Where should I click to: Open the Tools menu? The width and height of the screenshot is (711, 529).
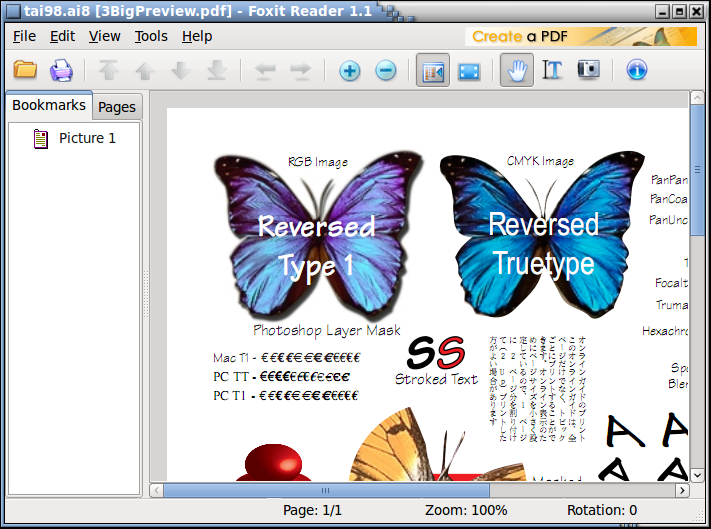point(151,36)
